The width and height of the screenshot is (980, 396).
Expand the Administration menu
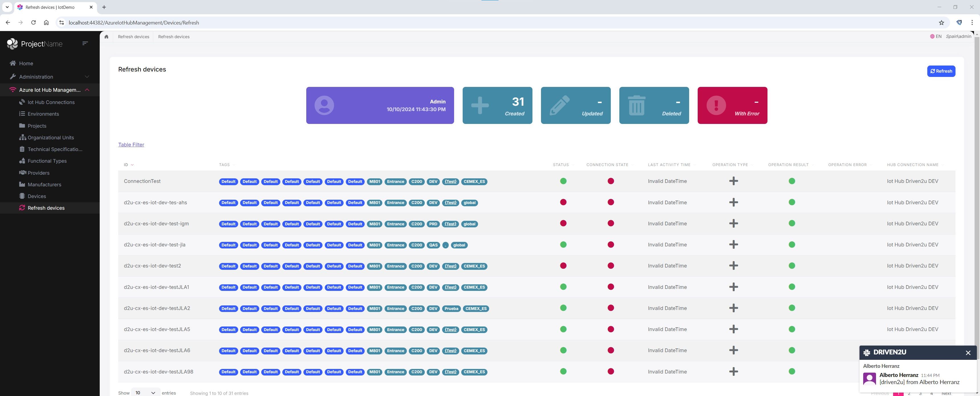pos(50,77)
